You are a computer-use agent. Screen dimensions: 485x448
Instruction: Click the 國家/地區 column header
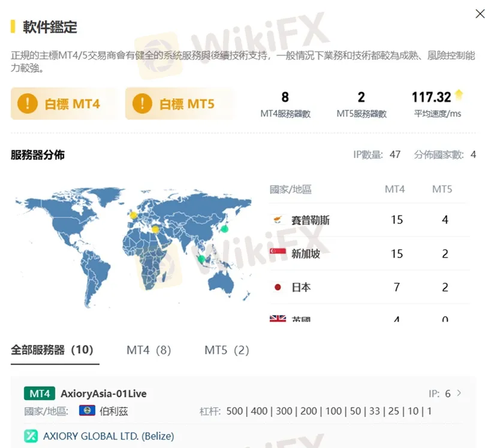coord(290,189)
